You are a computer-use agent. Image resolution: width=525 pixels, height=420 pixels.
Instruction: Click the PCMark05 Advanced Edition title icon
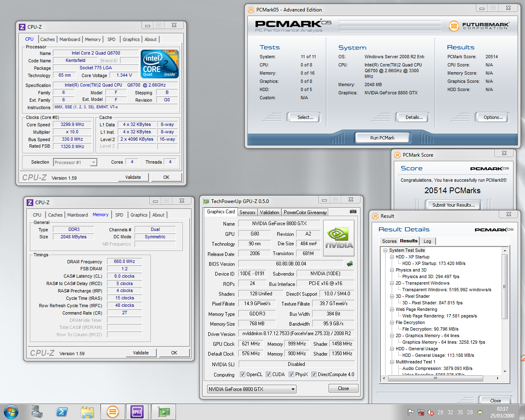coord(251,10)
